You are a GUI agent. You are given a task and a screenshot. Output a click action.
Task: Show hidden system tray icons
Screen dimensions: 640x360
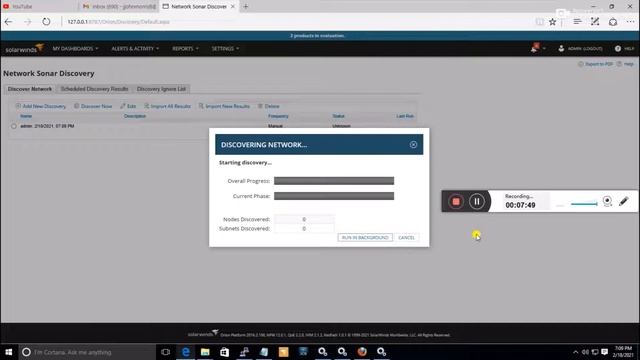coord(576,352)
